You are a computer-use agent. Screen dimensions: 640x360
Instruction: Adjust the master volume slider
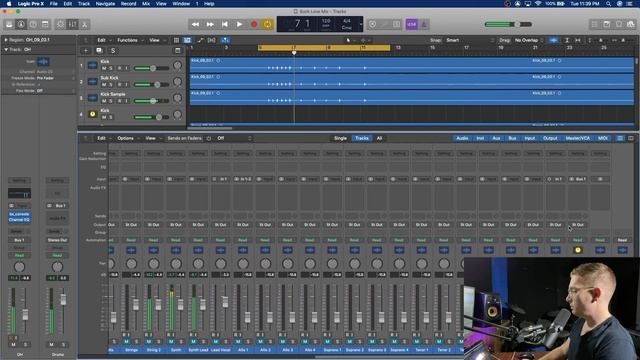pos(508,24)
